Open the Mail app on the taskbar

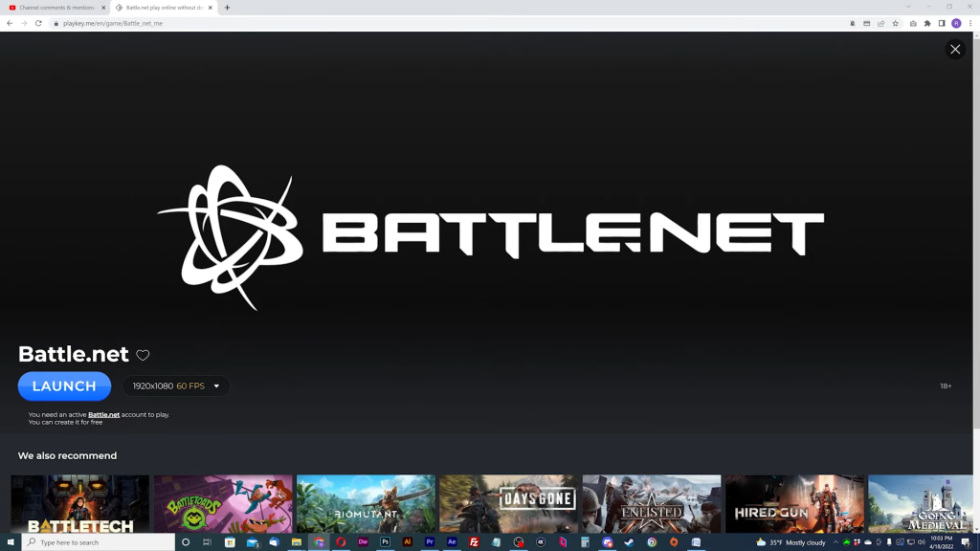pos(253,542)
